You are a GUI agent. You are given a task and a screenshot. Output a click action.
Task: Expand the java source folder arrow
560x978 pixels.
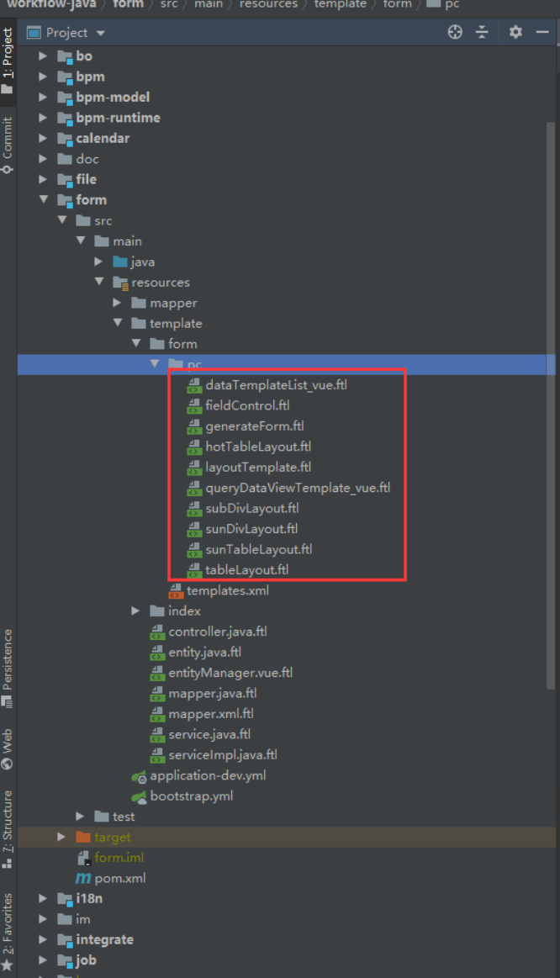[x=98, y=262]
